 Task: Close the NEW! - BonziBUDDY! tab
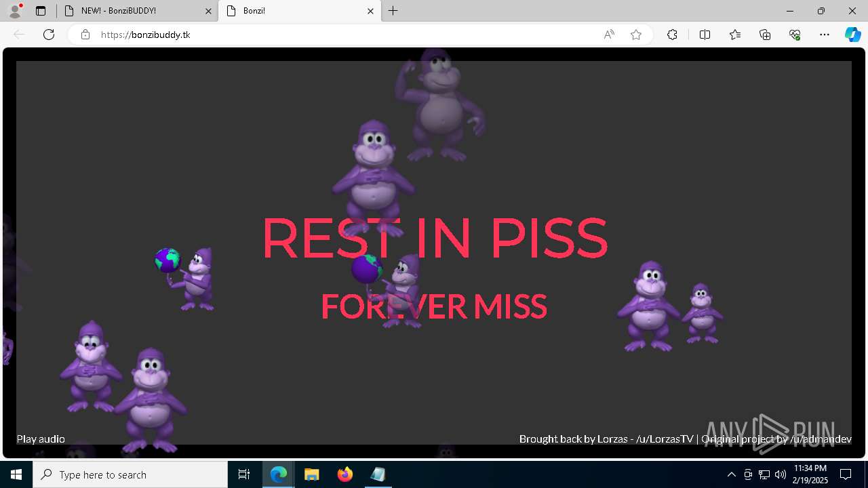208,11
